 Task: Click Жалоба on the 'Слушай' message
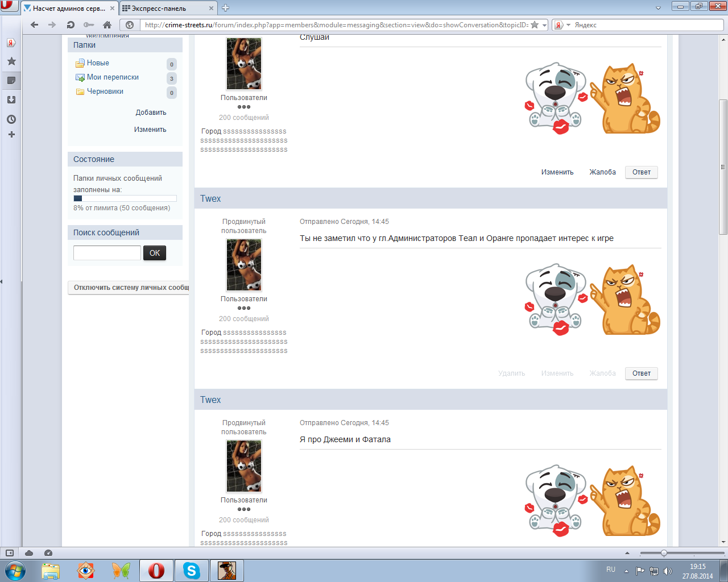pyautogui.click(x=603, y=172)
